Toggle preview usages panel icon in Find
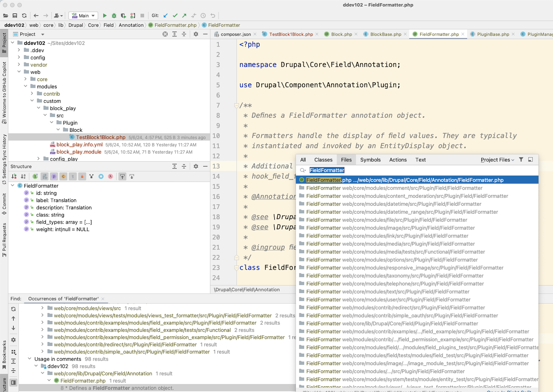The width and height of the screenshot is (553, 392). point(14,383)
